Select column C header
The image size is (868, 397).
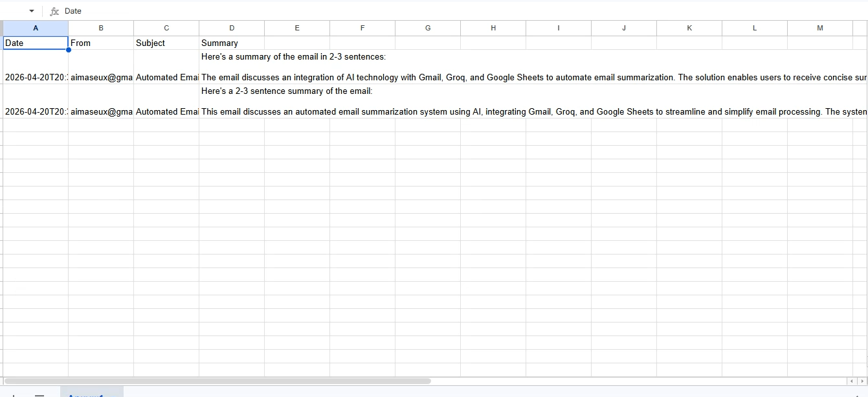[166, 28]
